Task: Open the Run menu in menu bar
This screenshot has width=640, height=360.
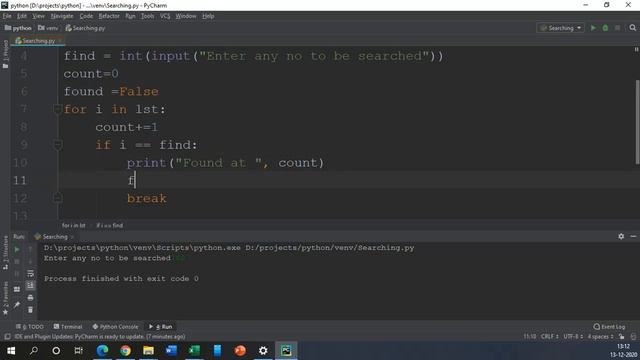Action: pos(130,16)
